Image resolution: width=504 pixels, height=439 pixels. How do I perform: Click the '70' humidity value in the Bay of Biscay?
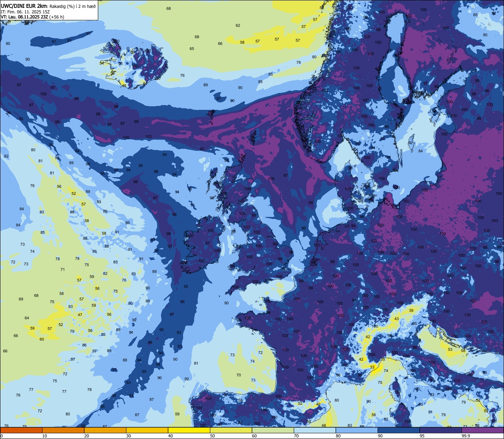pyautogui.click(x=239, y=375)
